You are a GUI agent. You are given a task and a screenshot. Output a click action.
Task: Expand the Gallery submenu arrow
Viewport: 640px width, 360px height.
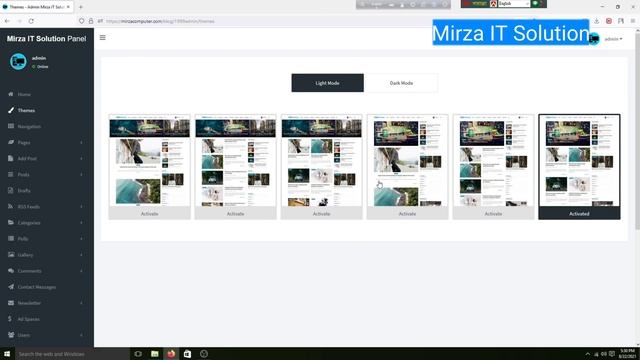(x=81, y=255)
